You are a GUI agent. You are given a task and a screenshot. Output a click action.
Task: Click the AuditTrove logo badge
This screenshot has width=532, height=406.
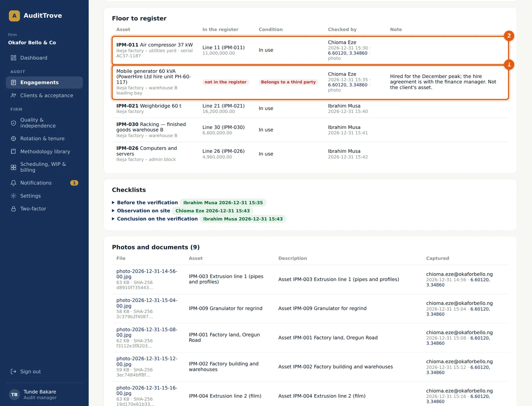coord(14,16)
